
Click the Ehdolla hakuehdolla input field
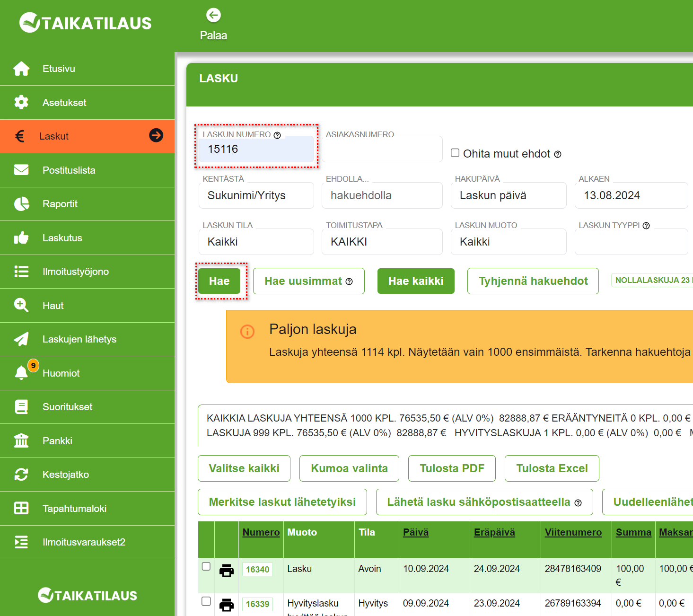pyautogui.click(x=382, y=195)
